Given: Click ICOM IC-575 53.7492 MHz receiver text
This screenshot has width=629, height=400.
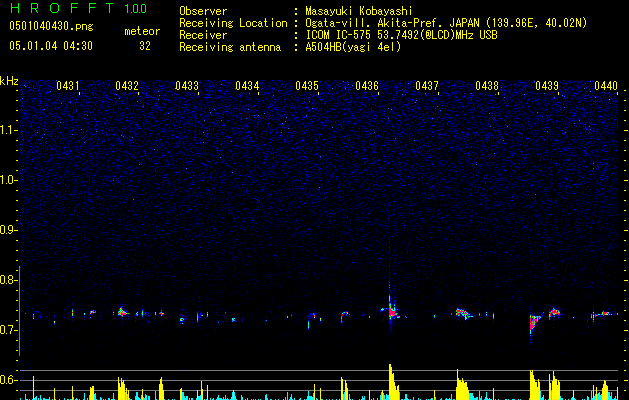Looking at the screenshot, I should (x=402, y=35).
